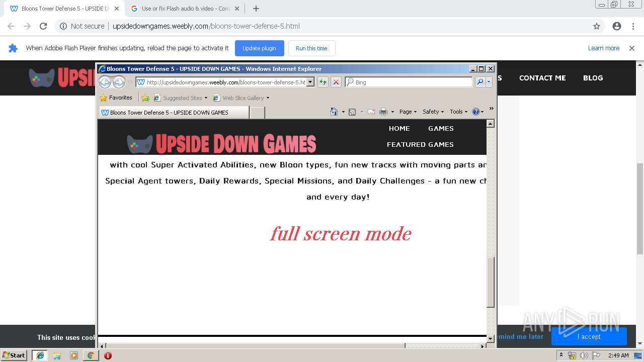
Task: Open Windows Media Player taskbar icon
Action: click(x=74, y=355)
